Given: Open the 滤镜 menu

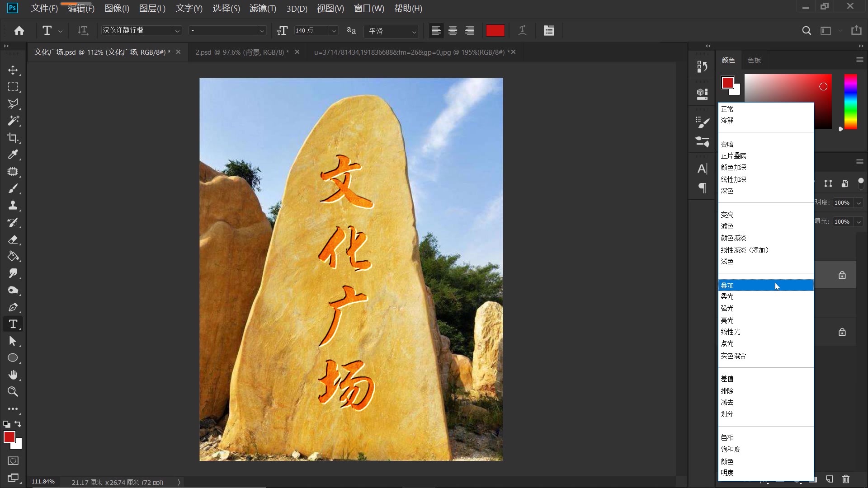Looking at the screenshot, I should (262, 9).
